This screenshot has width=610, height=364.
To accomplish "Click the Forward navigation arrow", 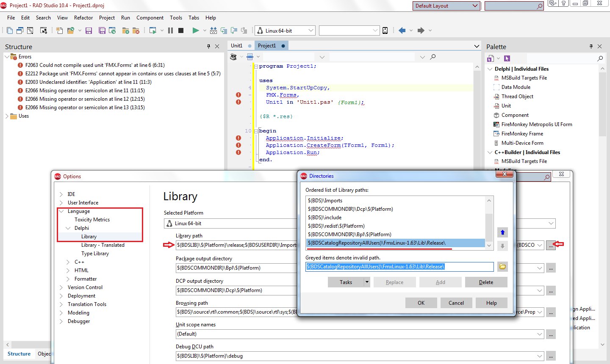I will pos(421,30).
